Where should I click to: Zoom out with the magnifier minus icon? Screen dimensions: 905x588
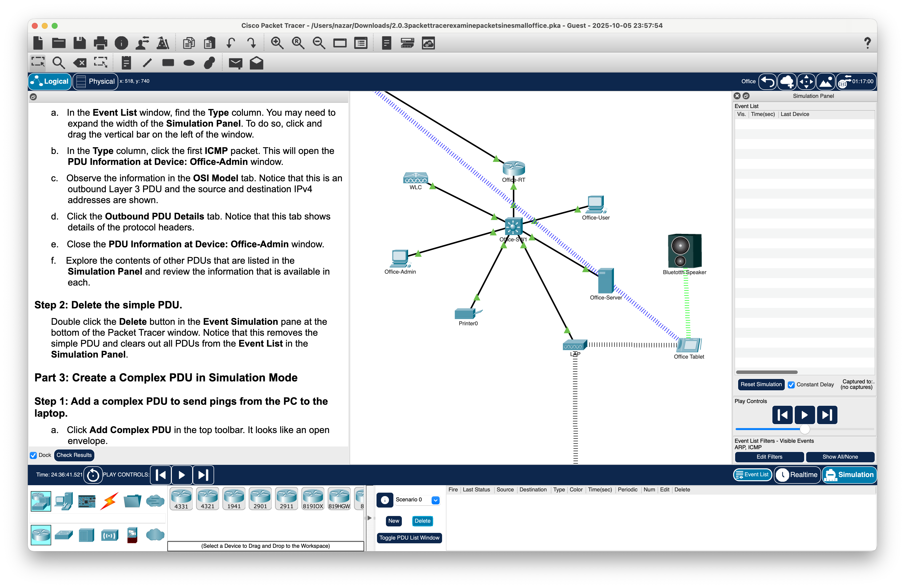(x=319, y=43)
